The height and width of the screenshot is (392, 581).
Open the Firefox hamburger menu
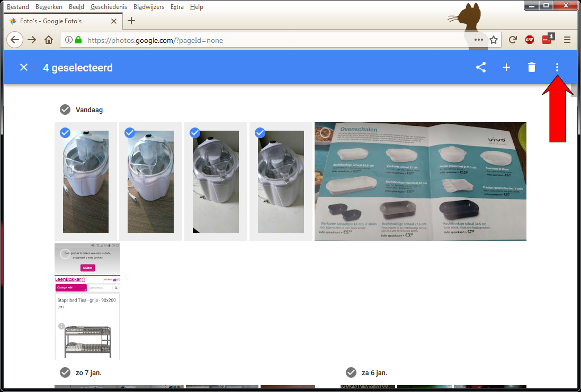pyautogui.click(x=567, y=40)
